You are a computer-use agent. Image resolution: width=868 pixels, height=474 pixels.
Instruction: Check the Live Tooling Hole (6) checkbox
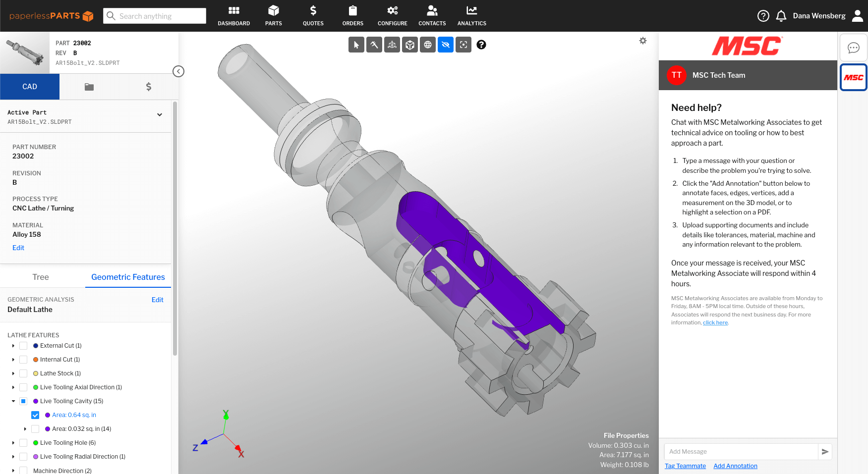click(x=23, y=443)
